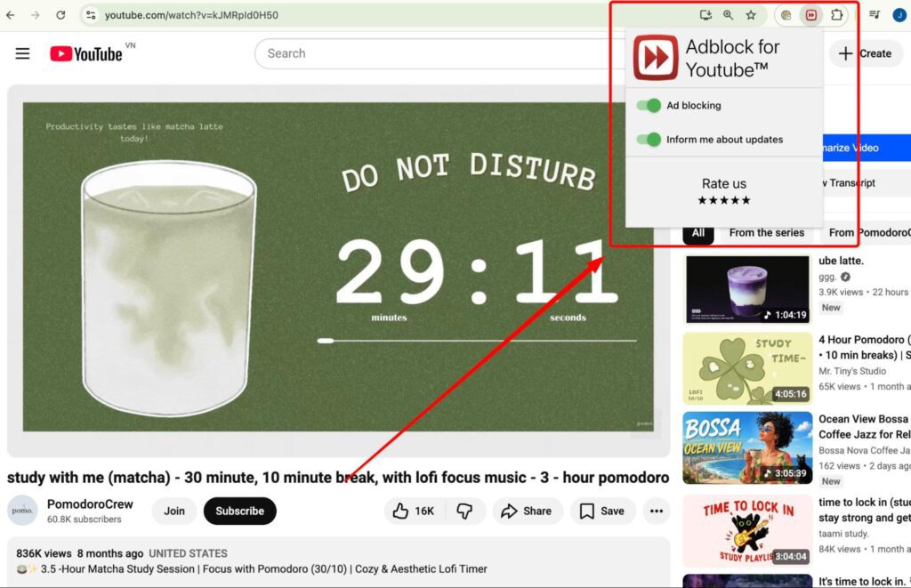
Task: Open the Time To Lock In thumbnail
Action: click(747, 531)
